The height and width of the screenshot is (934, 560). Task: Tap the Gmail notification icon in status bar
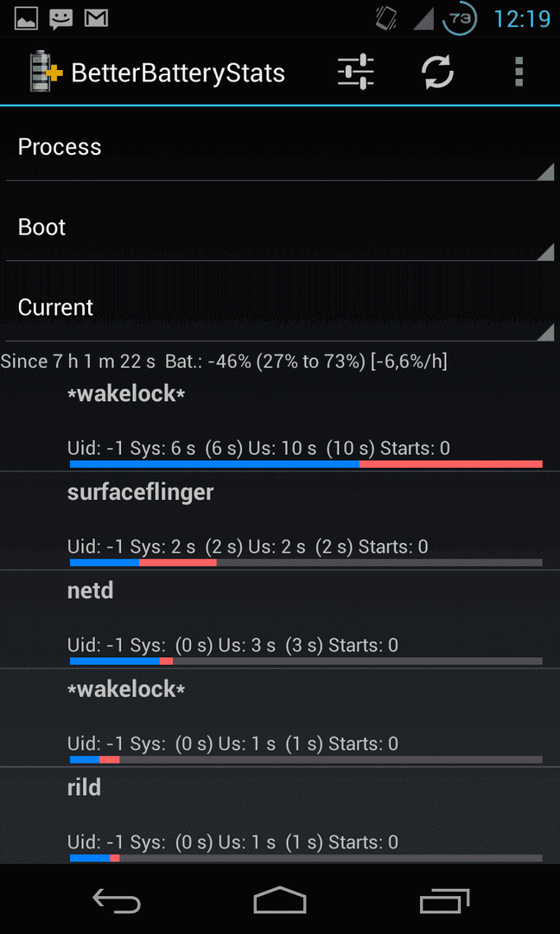coord(96,19)
